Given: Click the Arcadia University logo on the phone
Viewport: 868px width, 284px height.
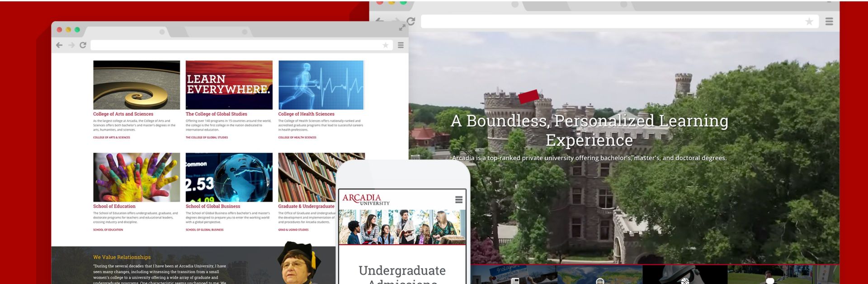Looking at the screenshot, I should coord(366,199).
